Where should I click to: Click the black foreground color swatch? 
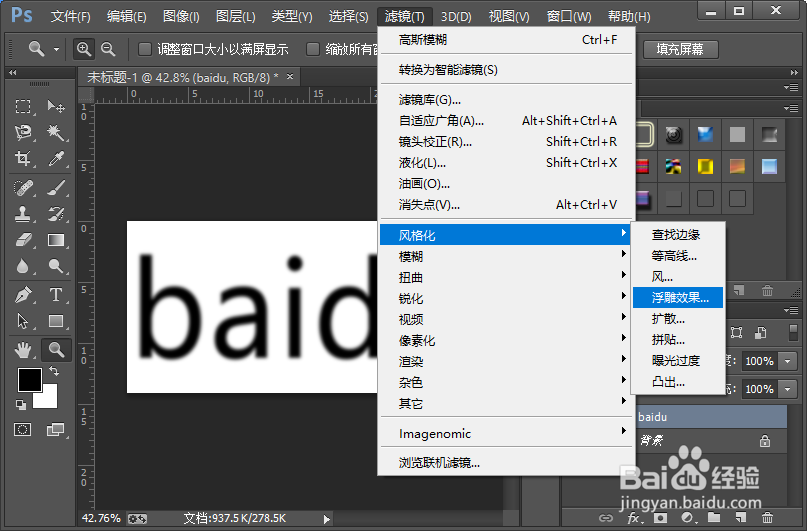pyautogui.click(x=29, y=380)
